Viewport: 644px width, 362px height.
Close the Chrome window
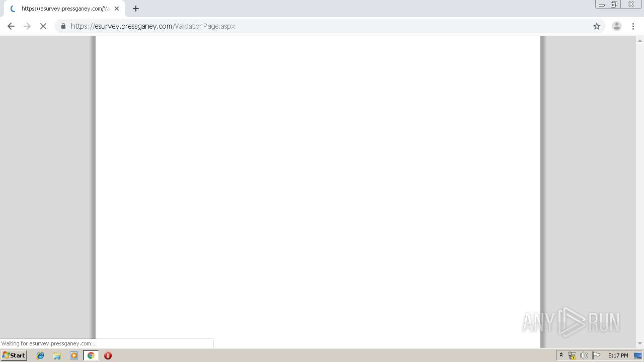(631, 5)
